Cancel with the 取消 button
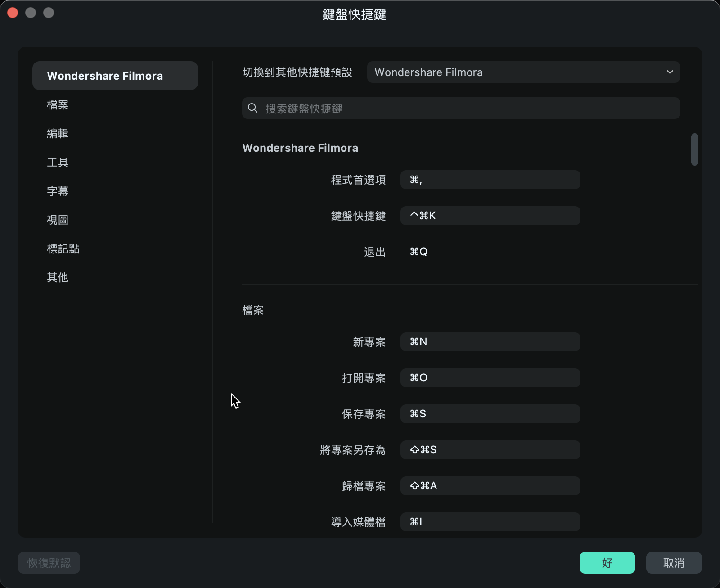Image resolution: width=720 pixels, height=588 pixels. pos(674,563)
